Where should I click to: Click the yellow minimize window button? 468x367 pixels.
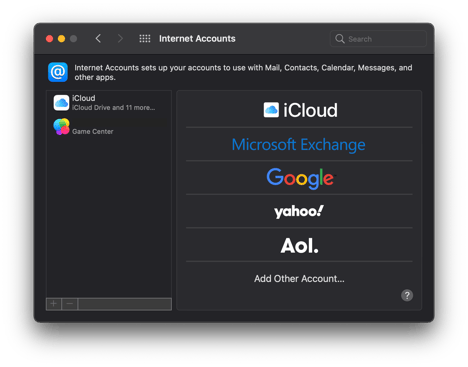click(61, 39)
